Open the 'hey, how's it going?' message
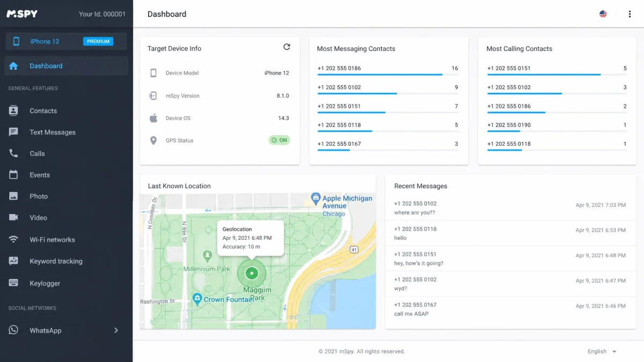Image resolution: width=644 pixels, height=362 pixels. (510, 258)
